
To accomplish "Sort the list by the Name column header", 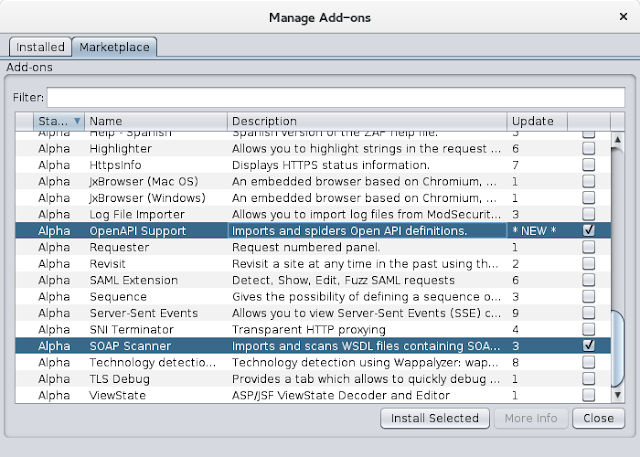I will (157, 121).
